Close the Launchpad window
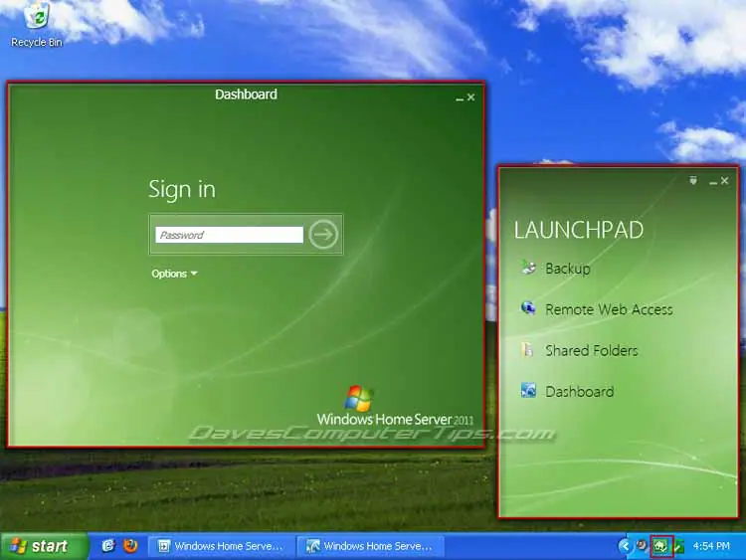746x560 pixels. tap(724, 180)
